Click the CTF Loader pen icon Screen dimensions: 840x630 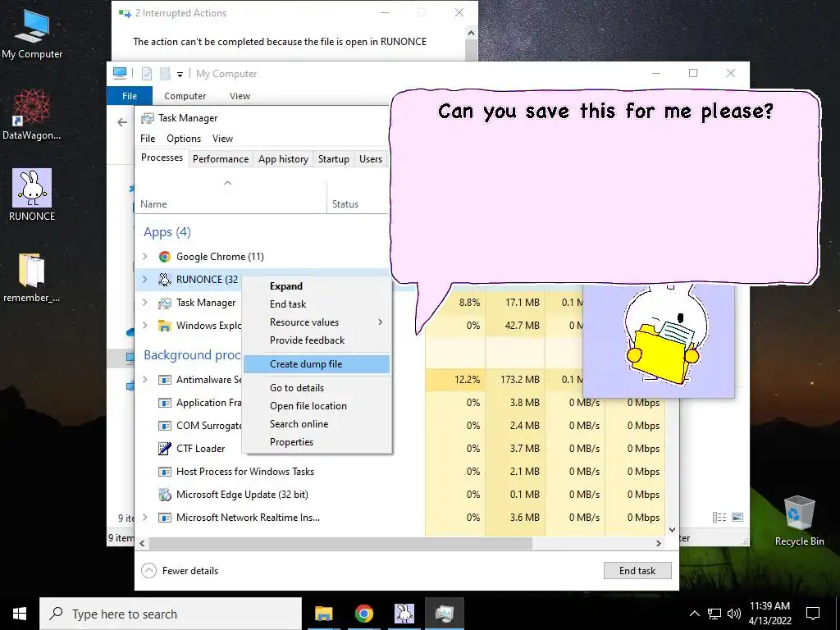click(164, 449)
